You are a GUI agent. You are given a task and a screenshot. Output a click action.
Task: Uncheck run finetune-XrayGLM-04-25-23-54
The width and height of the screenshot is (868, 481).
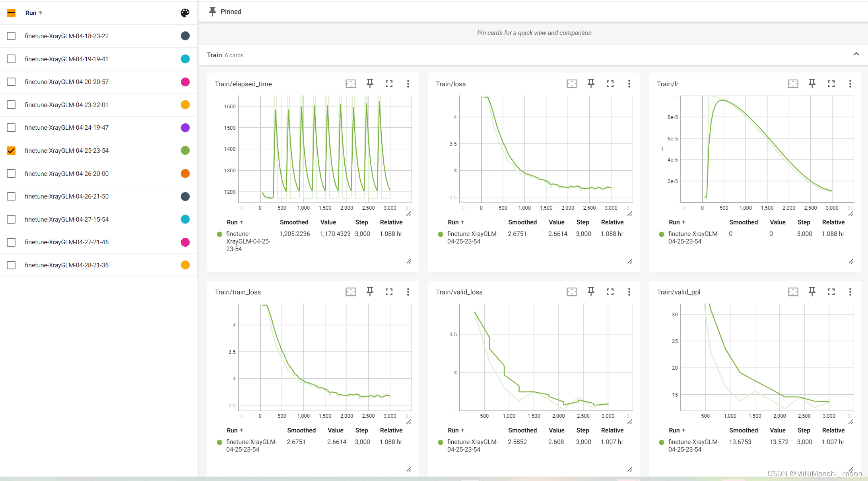[x=11, y=150]
